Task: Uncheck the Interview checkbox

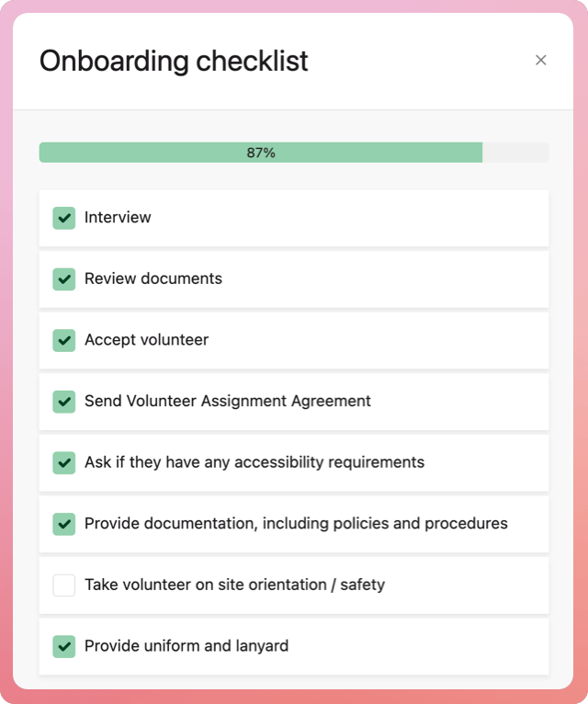Action: click(x=63, y=218)
